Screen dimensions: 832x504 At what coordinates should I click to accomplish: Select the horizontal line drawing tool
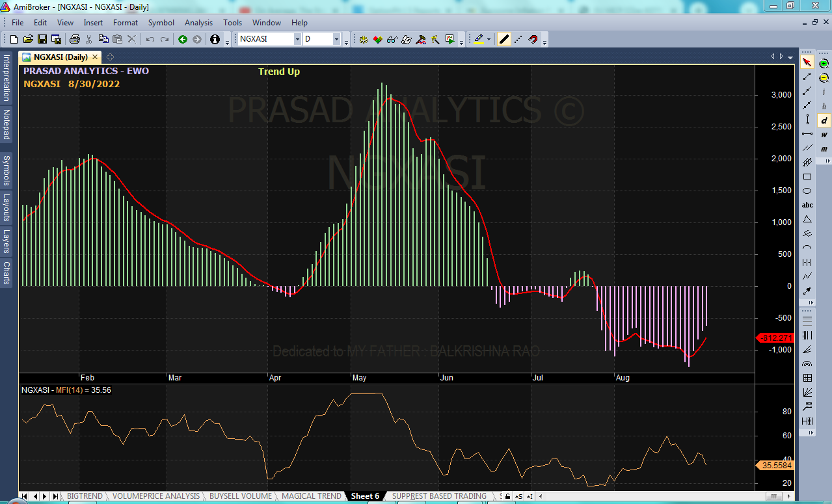(807, 133)
